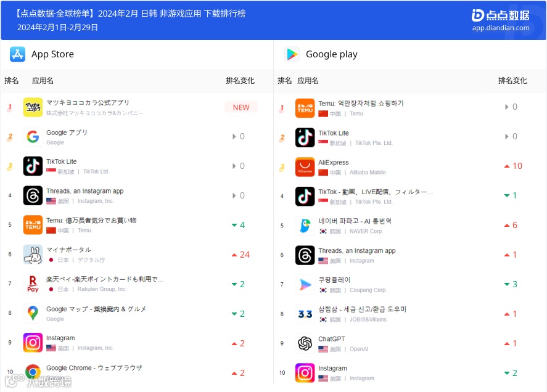Open 'Google Chrome - ウェブブラウザ' title
547x392 pixels.
coord(94,368)
